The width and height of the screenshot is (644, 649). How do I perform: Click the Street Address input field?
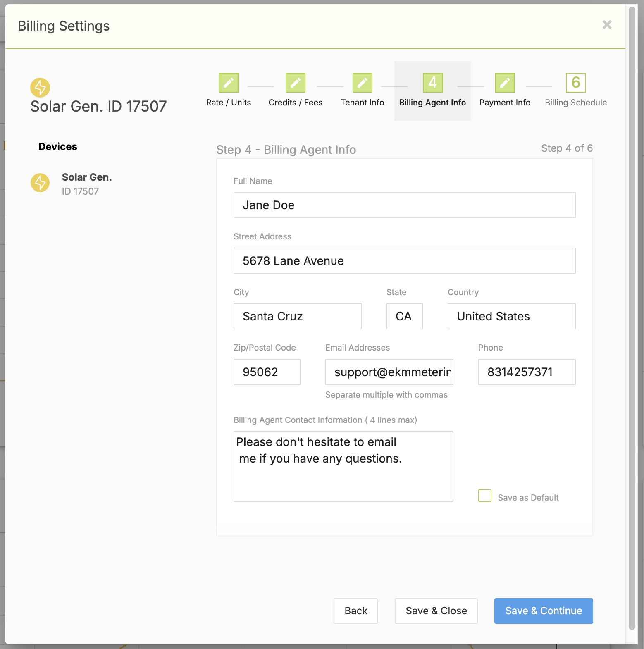(405, 261)
